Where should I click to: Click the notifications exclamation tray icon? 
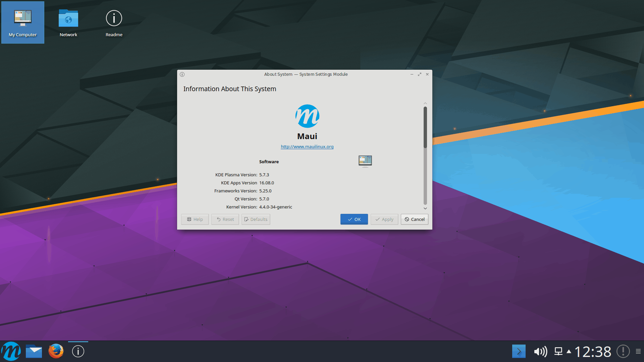click(x=623, y=351)
